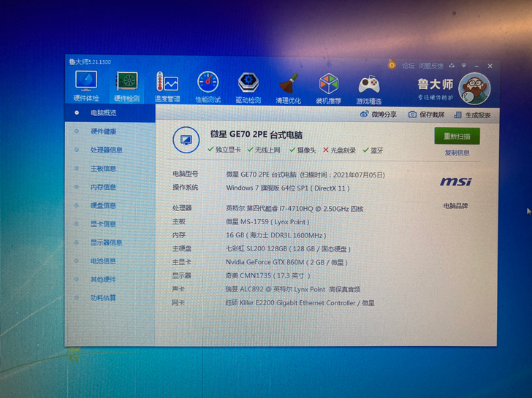This screenshot has width=532, height=398.
Task: Click the gold medal icon in title bar
Action: tap(392, 64)
